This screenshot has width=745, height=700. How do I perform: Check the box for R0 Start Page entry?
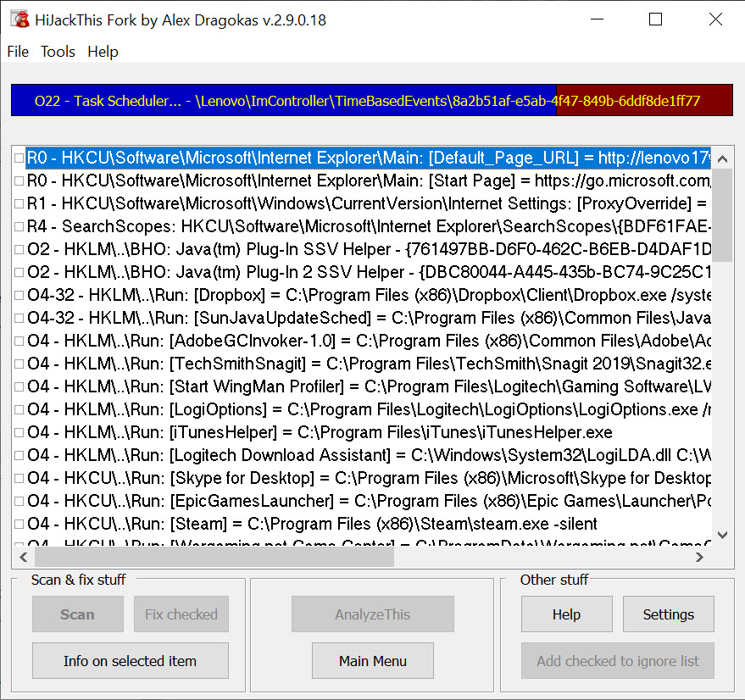19,181
